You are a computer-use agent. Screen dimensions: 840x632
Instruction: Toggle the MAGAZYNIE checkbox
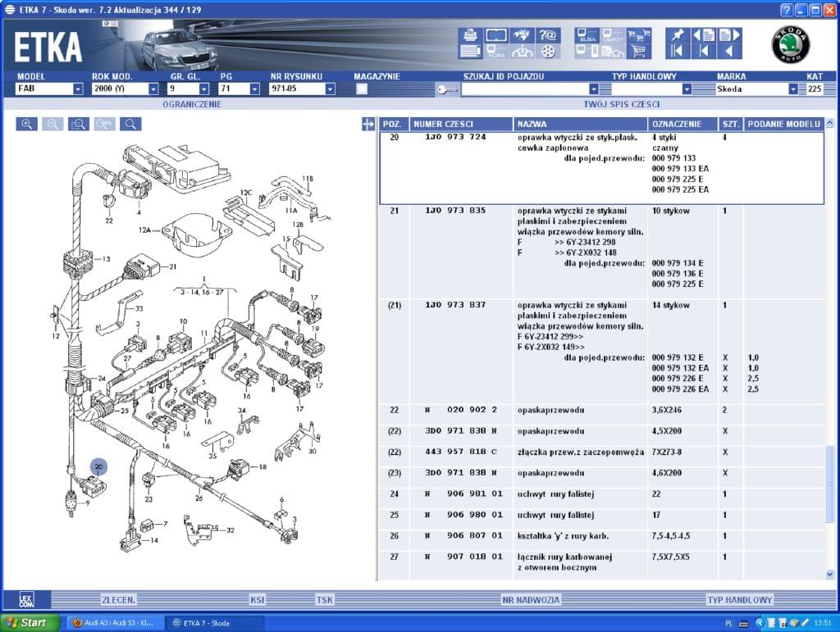click(362, 89)
